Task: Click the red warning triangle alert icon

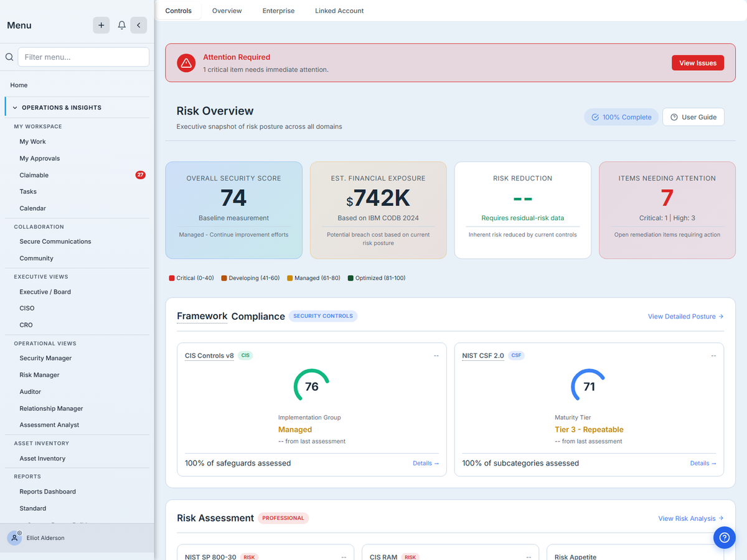Action: [x=186, y=63]
